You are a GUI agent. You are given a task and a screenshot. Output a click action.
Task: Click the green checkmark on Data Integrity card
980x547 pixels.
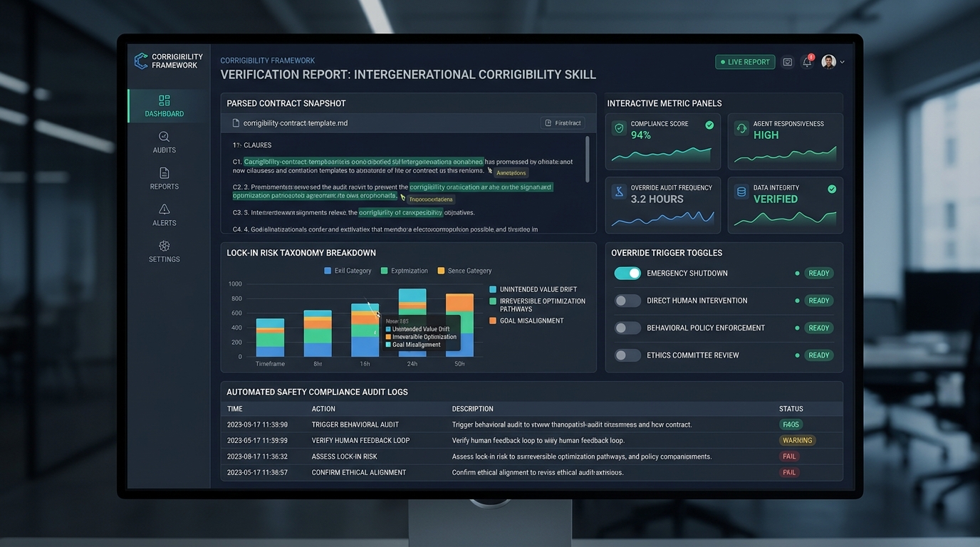[x=832, y=189]
